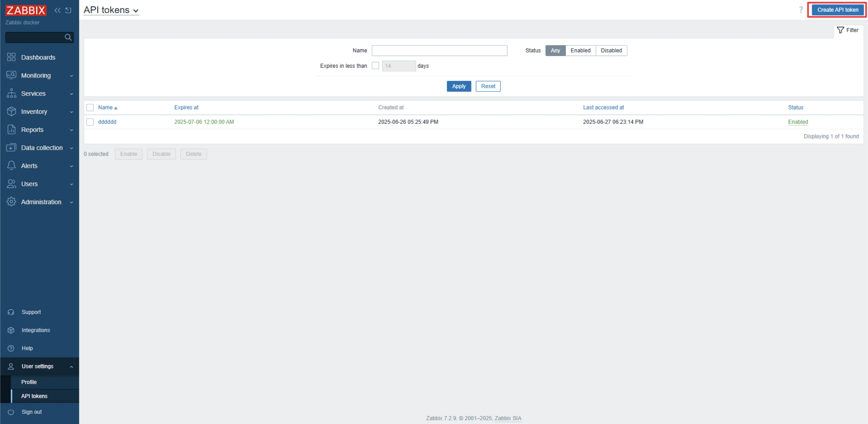This screenshot has width=868, height=424.
Task: Click the Delete button below the table
Action: [193, 154]
